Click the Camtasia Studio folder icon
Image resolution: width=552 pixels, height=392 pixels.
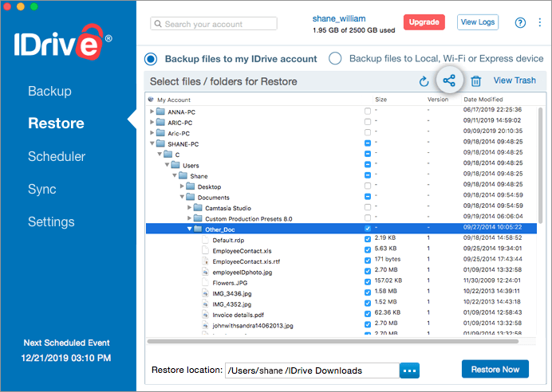click(x=198, y=208)
